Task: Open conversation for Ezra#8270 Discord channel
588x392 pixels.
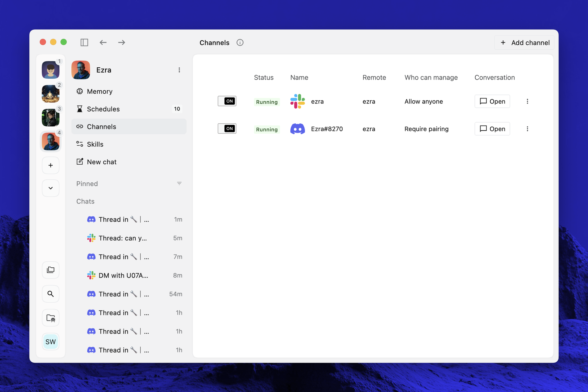Action: pos(492,129)
